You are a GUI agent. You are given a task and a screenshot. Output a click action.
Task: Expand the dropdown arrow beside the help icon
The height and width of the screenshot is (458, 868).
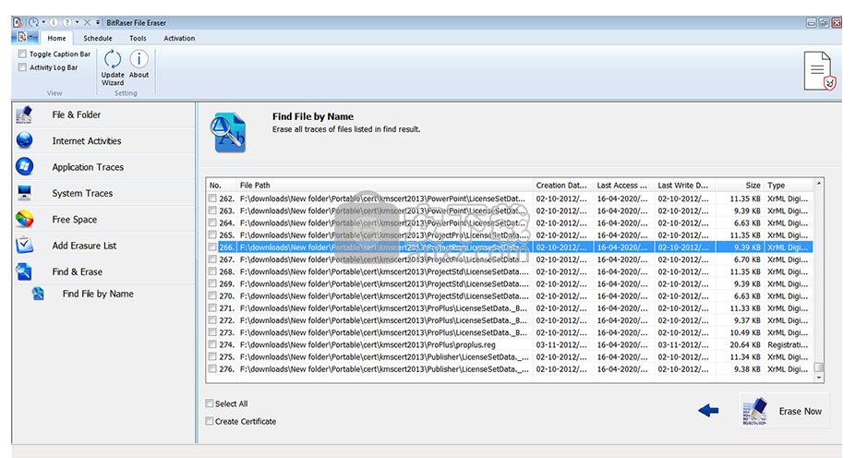point(77,22)
